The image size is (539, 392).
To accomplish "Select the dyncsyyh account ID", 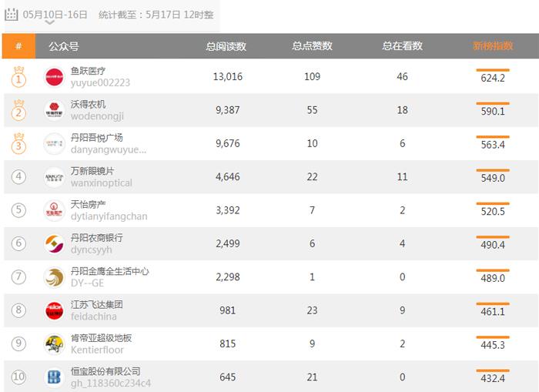I will click(x=92, y=250).
